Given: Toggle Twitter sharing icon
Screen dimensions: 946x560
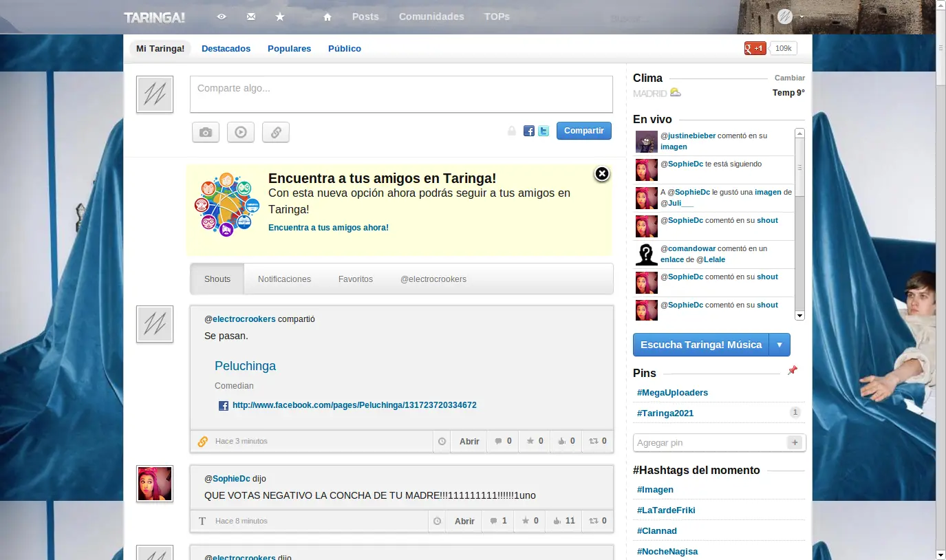Looking at the screenshot, I should (544, 131).
